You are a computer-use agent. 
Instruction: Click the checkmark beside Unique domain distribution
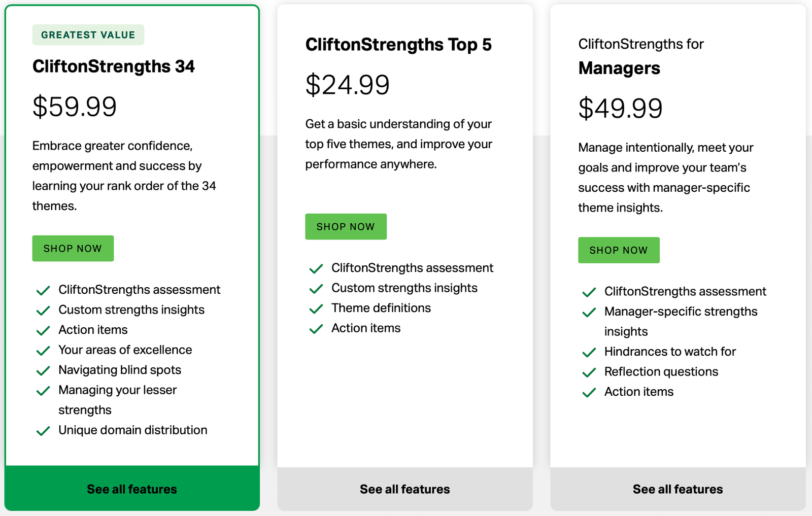(x=43, y=431)
